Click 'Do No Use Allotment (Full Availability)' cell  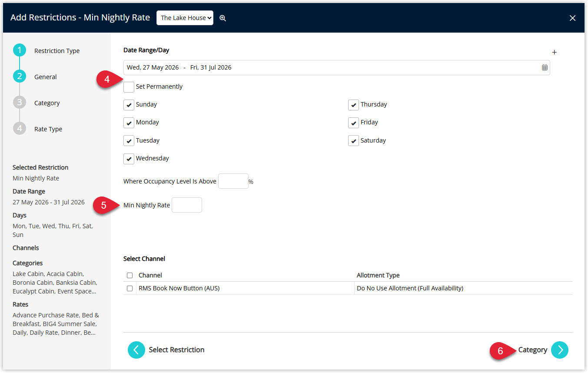[410, 288]
